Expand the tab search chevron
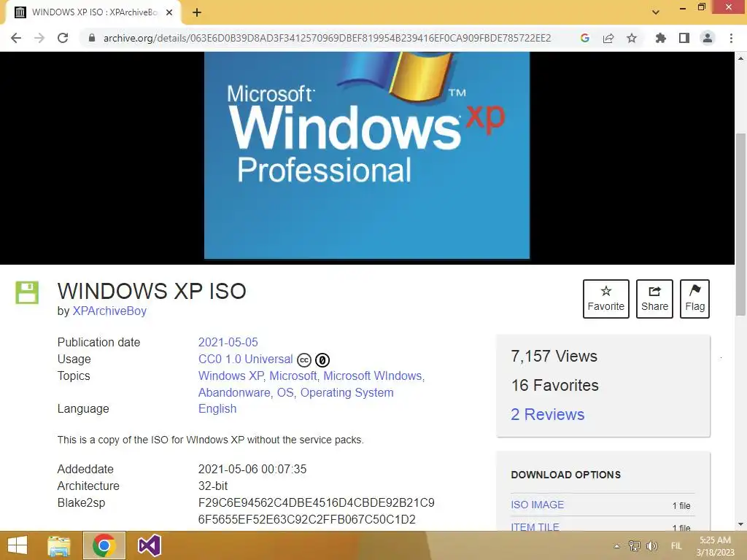This screenshot has width=747, height=560. click(x=656, y=12)
